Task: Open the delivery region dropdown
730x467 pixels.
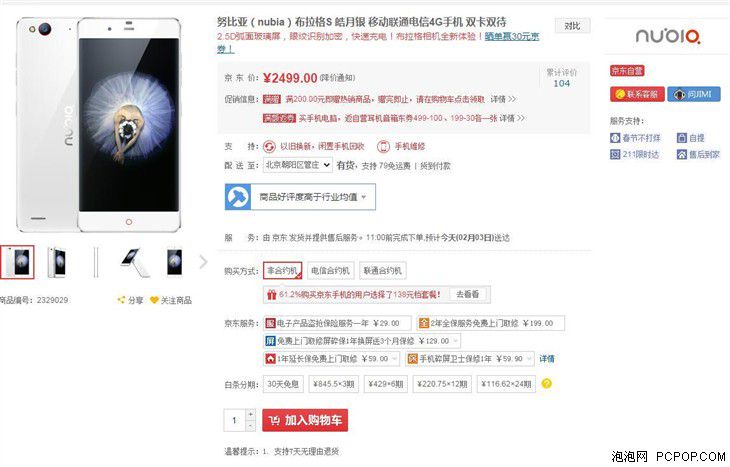Action: coord(298,165)
